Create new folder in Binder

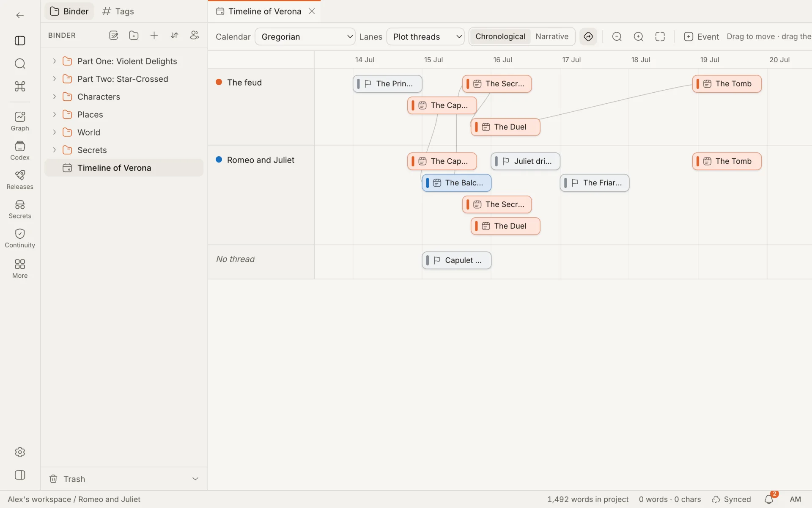pyautogui.click(x=134, y=36)
